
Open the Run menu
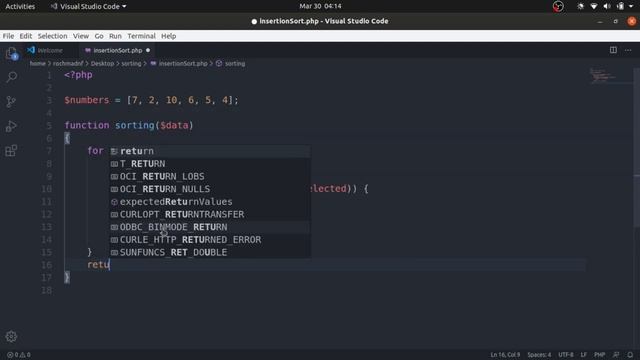pyautogui.click(x=115, y=36)
